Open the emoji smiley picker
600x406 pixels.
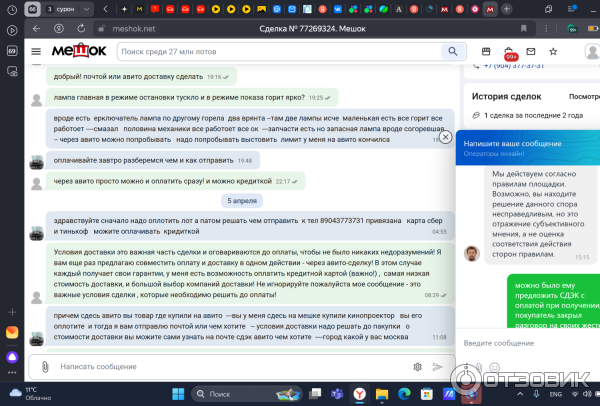(415, 366)
